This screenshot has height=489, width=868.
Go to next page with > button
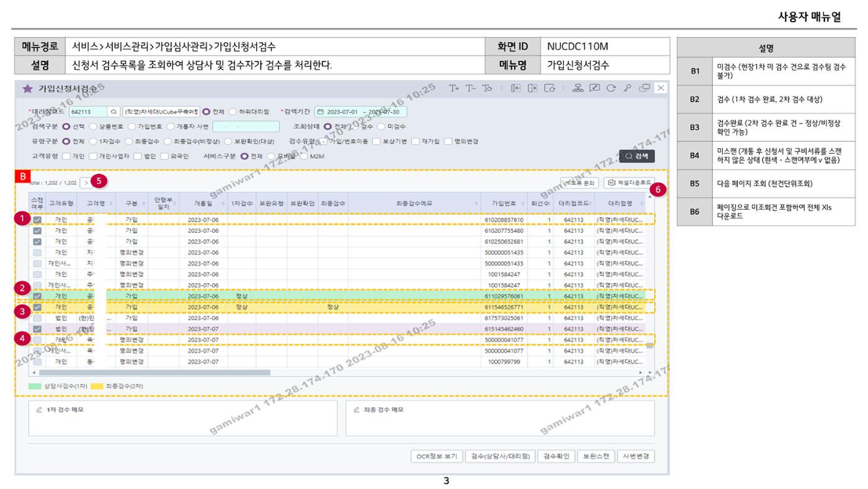pos(86,182)
